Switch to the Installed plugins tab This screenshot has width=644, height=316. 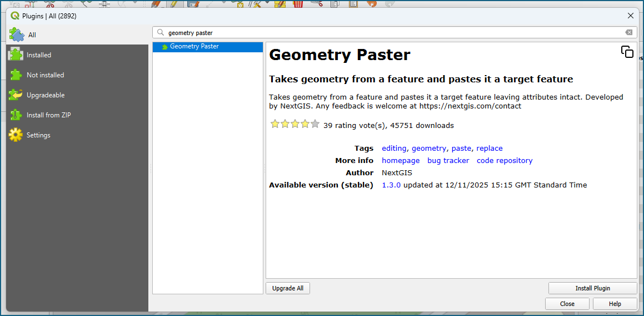coord(77,55)
